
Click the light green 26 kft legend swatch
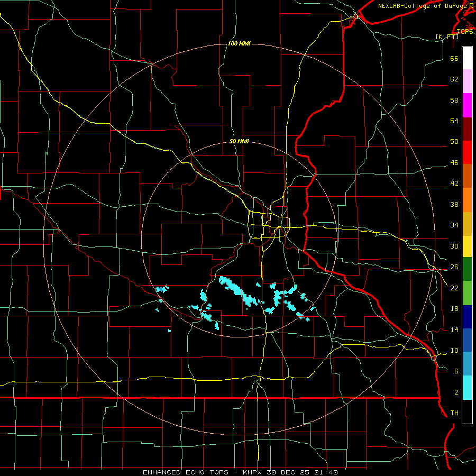coord(467,293)
